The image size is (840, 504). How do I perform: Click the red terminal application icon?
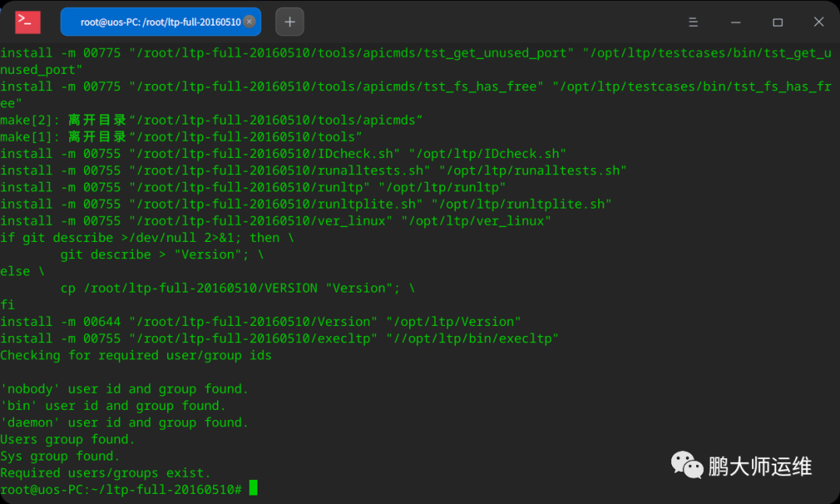[27, 22]
